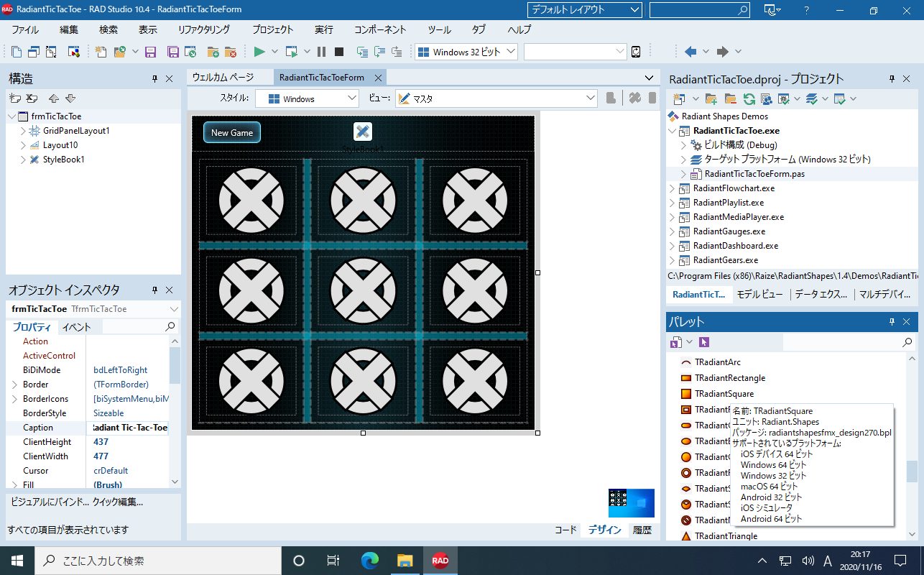Click the Remove File from Project icon
This screenshot has height=575, width=924.
point(231,52)
